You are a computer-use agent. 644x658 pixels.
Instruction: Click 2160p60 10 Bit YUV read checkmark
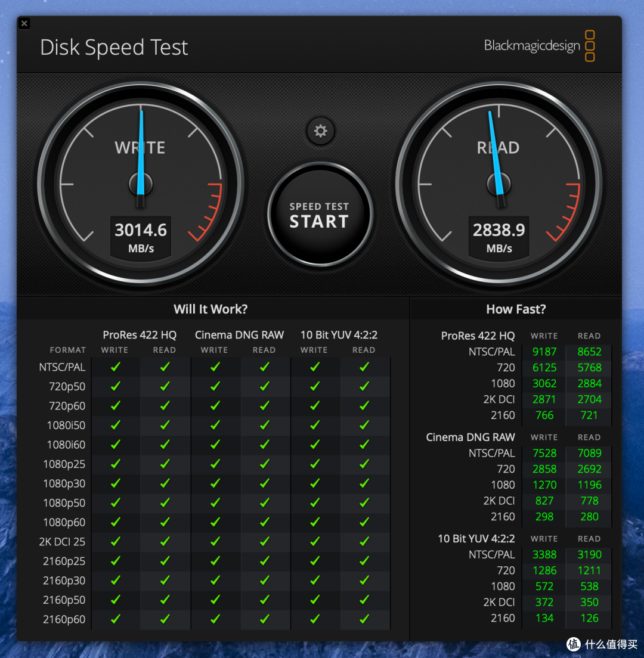click(x=364, y=619)
